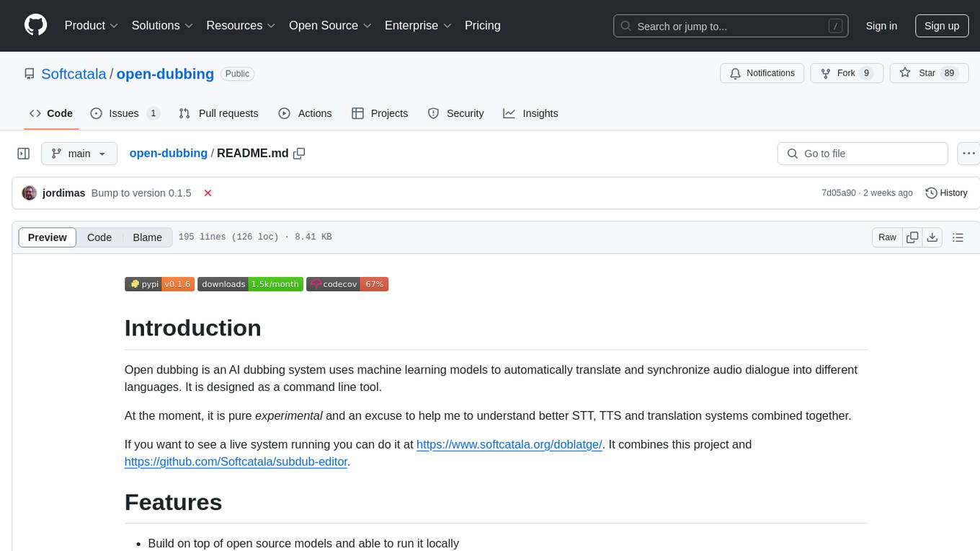This screenshot has height=551, width=980.
Task: Expand the Solutions menu
Action: tap(162, 25)
